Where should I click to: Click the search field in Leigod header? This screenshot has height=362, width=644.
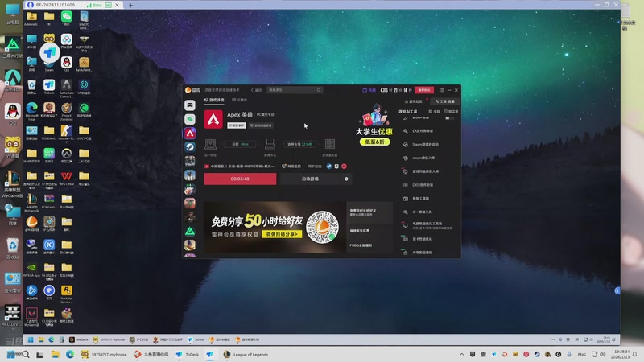pyautogui.click(x=295, y=90)
